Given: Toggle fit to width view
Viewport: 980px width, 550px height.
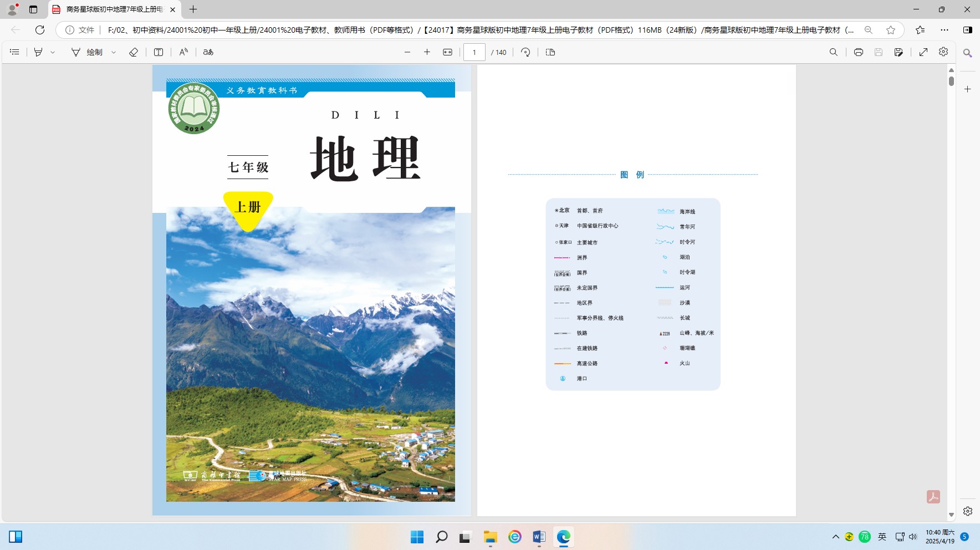Looking at the screenshot, I should [447, 52].
